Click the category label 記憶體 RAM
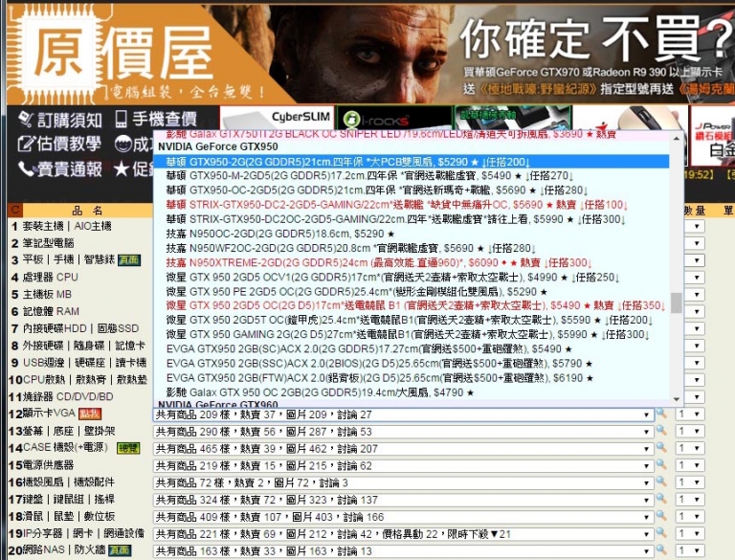This screenshot has width=735, height=560. [51, 311]
